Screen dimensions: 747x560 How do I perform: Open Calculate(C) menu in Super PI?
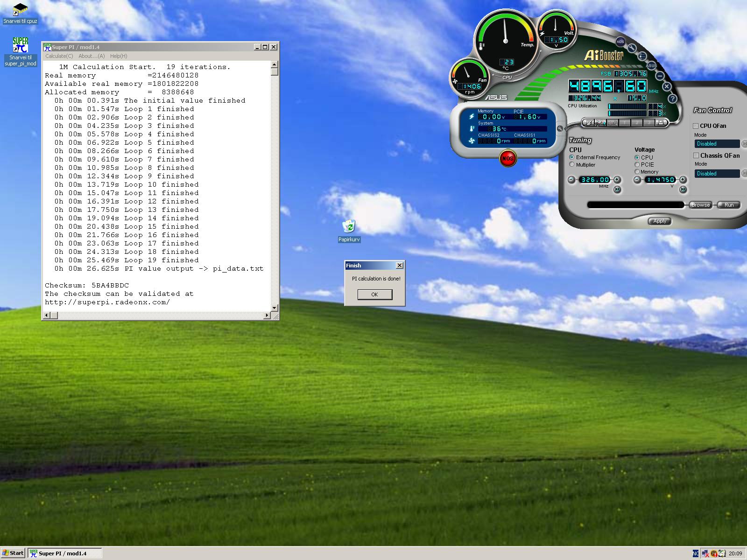point(59,56)
